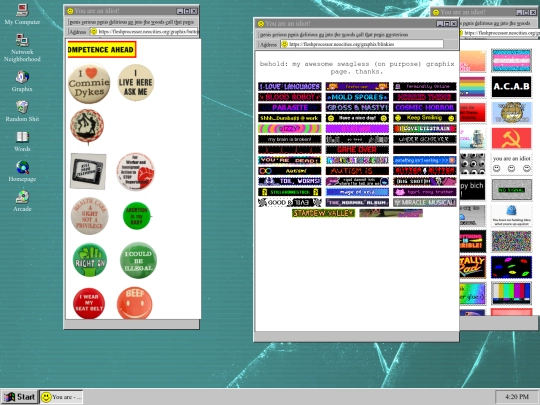Open the recycle bin desktop icon
Image resolution: width=540 pixels, height=405 pixels.
pyautogui.click(x=22, y=111)
